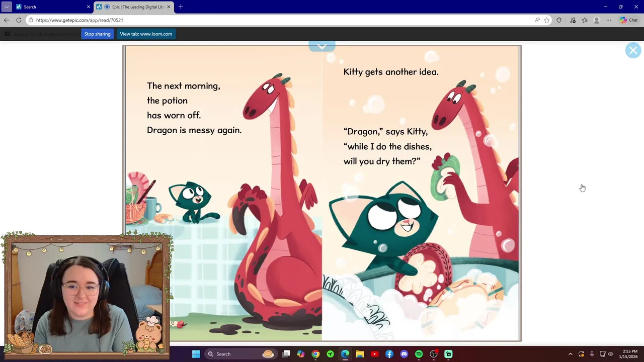
Task: Add this page to favorites star
Action: click(547, 20)
